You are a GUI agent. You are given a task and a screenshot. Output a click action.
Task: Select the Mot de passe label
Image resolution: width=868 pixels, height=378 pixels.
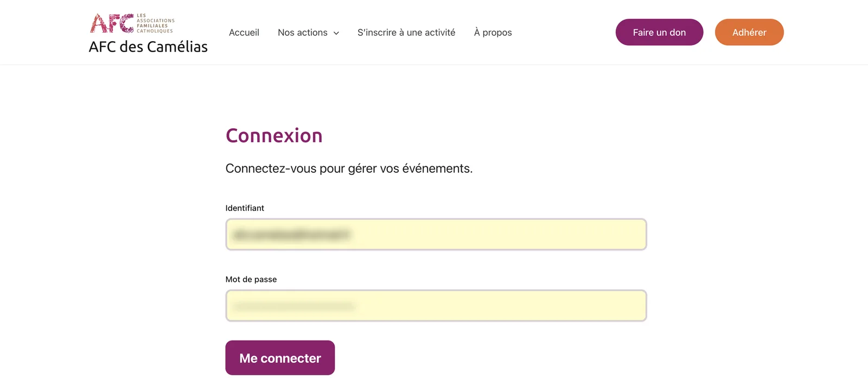(x=251, y=279)
